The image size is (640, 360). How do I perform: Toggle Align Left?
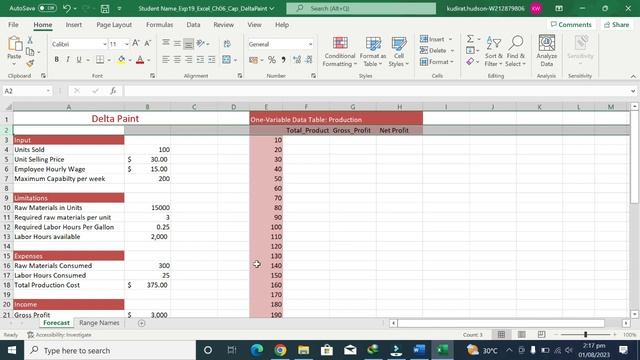coord(165,60)
